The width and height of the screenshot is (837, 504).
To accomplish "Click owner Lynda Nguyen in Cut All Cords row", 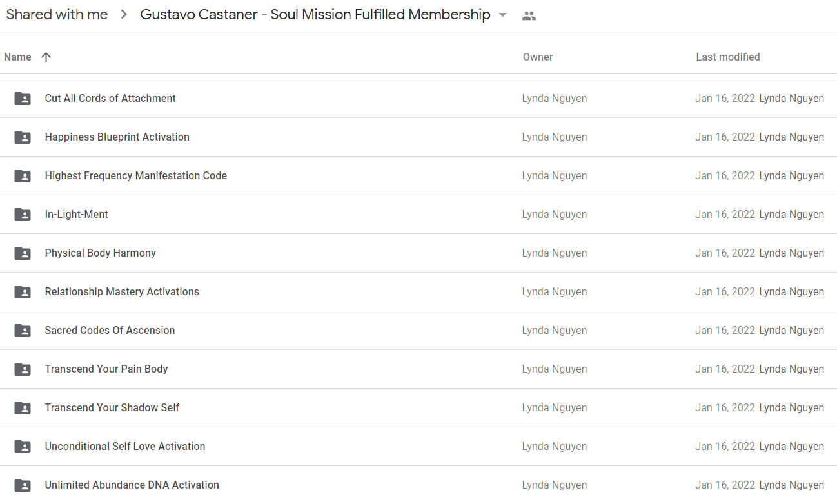I will point(555,99).
